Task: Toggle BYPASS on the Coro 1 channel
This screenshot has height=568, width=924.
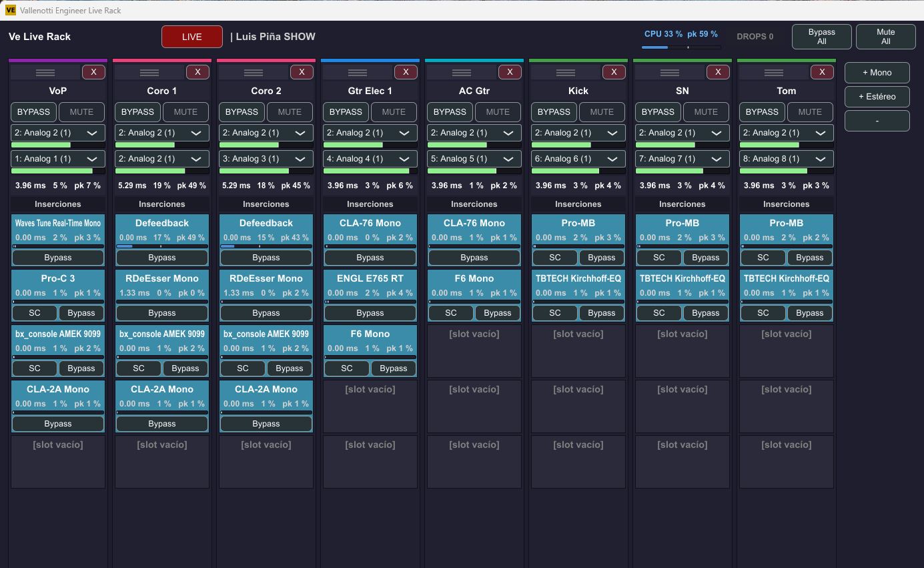Action: (x=137, y=112)
